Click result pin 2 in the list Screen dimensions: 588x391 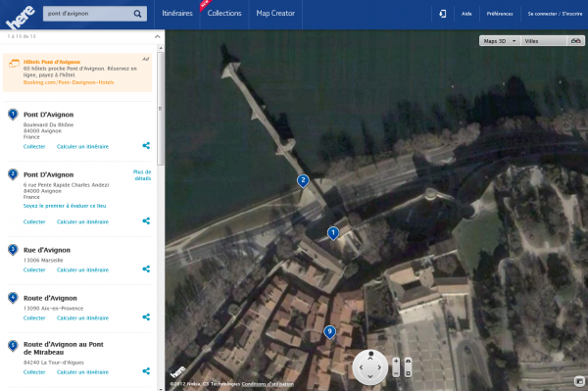[x=13, y=174]
